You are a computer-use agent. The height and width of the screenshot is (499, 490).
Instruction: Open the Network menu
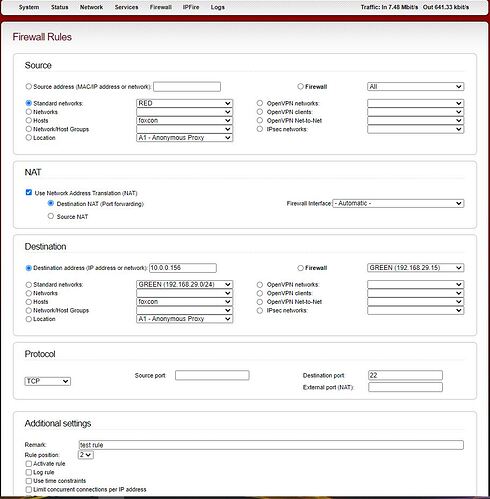[x=91, y=7]
